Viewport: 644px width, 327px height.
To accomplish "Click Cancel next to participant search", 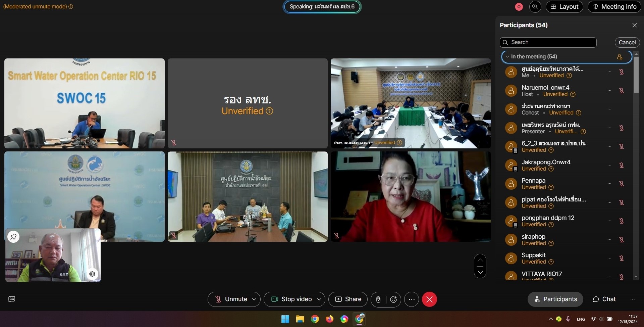I will (627, 42).
